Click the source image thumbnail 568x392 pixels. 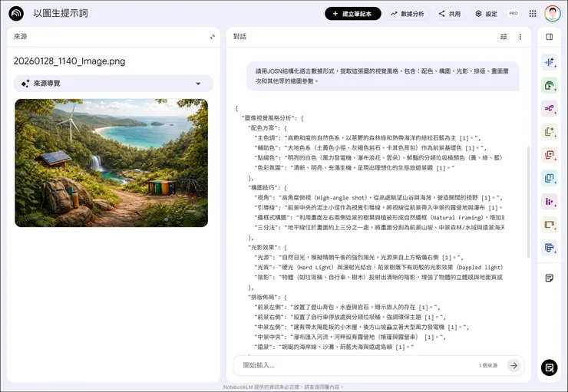[x=111, y=163]
